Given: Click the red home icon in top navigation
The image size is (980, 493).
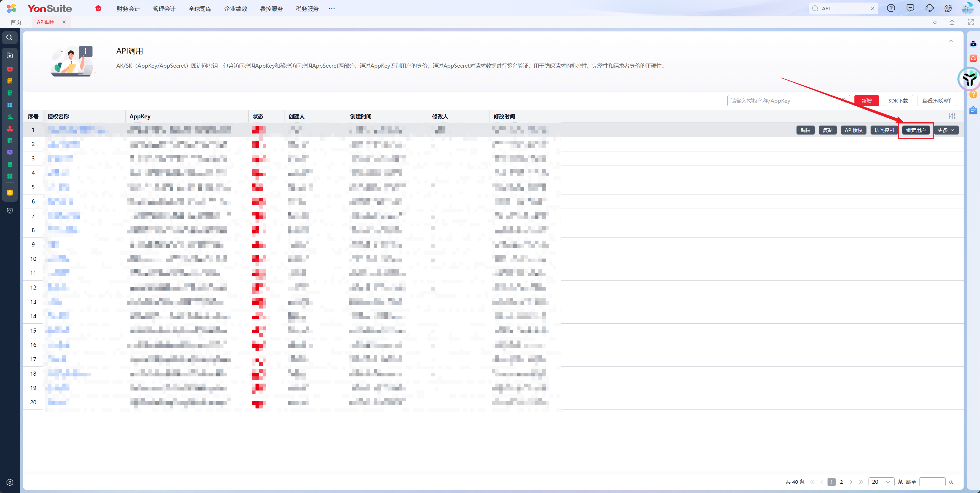Looking at the screenshot, I should [x=98, y=8].
